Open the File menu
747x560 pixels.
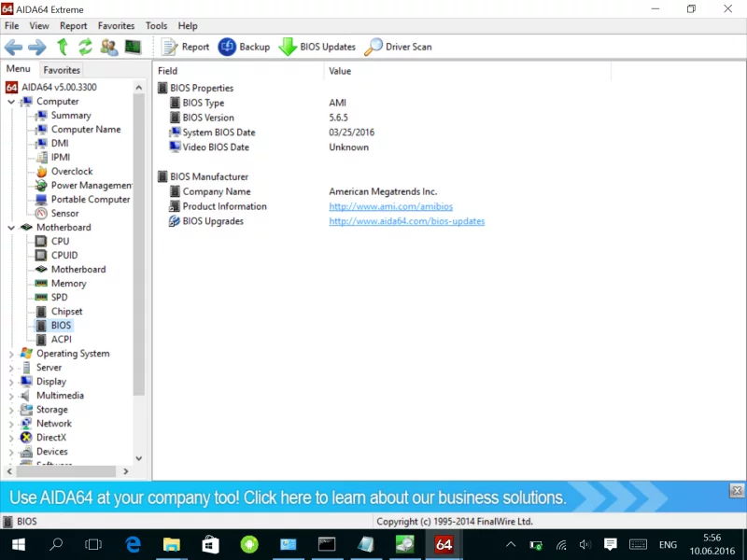tap(11, 26)
